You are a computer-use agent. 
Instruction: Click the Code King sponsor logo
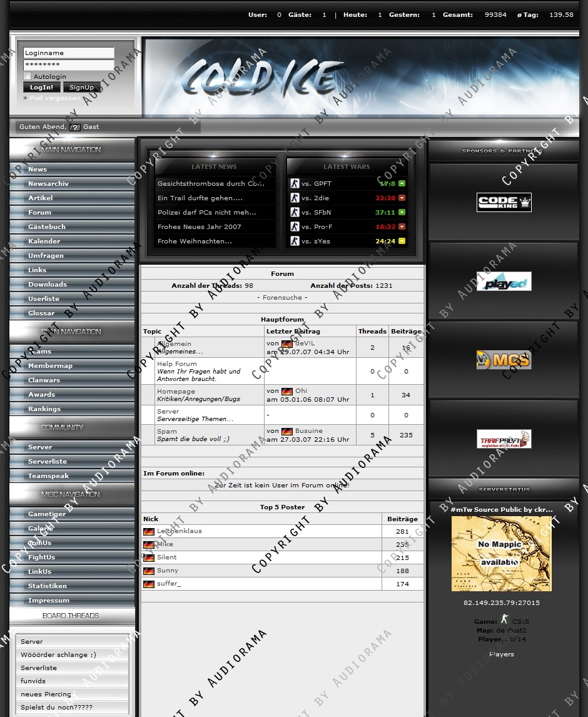(x=504, y=202)
